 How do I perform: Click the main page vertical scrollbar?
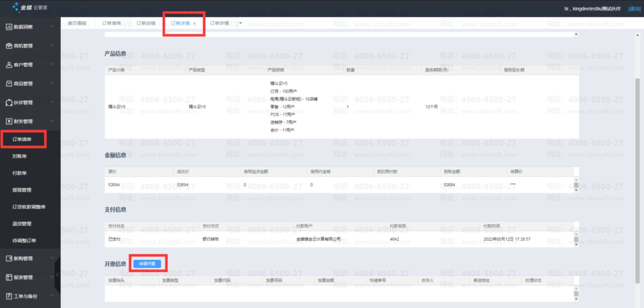click(x=637, y=178)
